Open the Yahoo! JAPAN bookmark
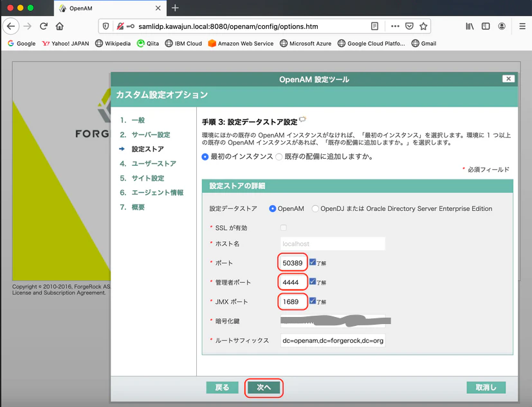Viewport: 532px width, 407px height. 66,44
